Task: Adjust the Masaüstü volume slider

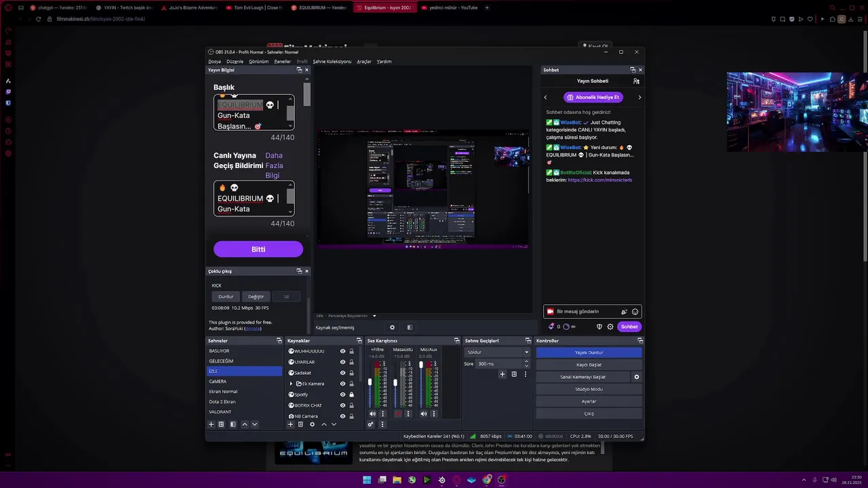Action: (x=395, y=382)
